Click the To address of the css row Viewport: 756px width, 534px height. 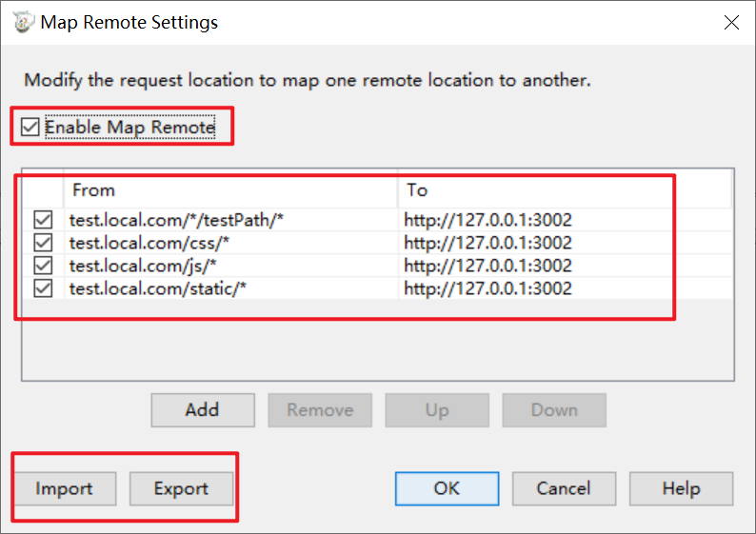pos(487,243)
